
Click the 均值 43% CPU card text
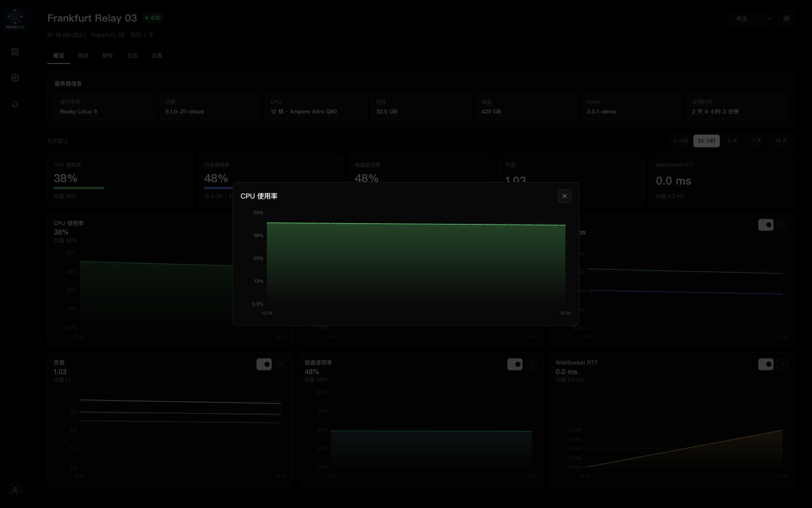(65, 196)
